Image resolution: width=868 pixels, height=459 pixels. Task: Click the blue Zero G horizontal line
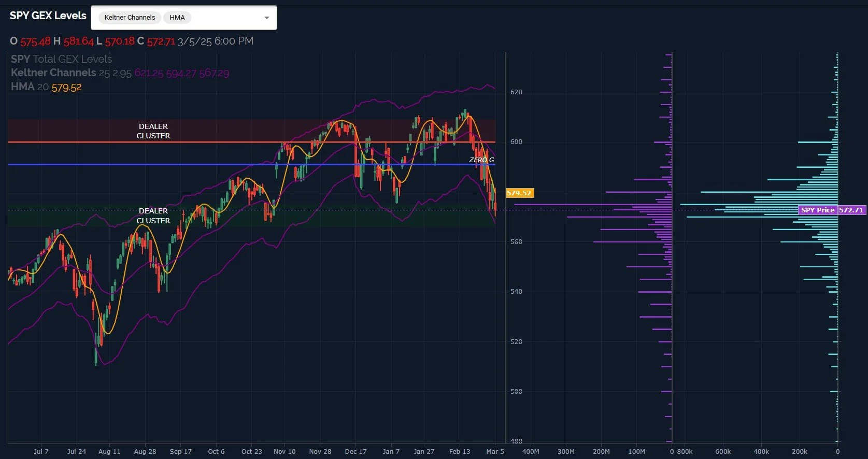(x=251, y=164)
